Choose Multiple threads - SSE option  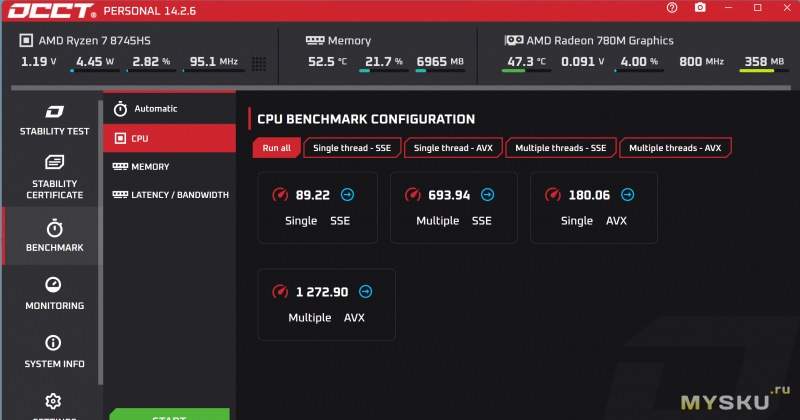pyautogui.click(x=561, y=148)
